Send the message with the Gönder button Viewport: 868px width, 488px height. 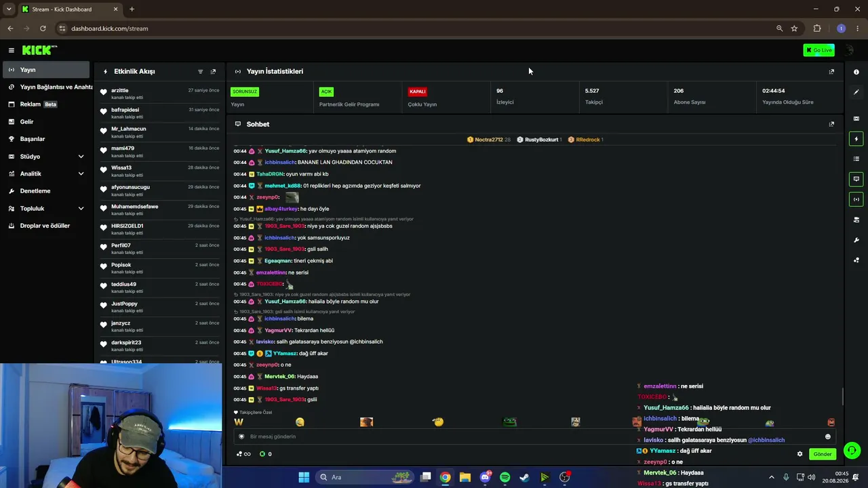pos(823,454)
